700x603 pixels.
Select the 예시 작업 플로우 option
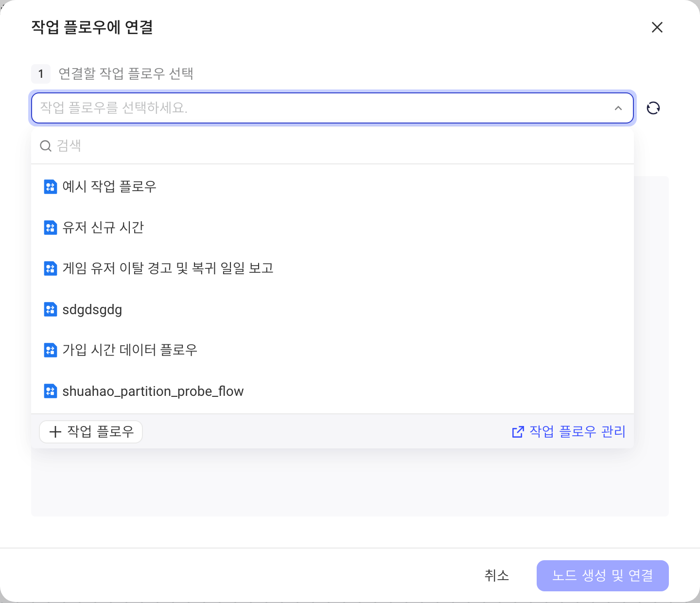(332, 187)
